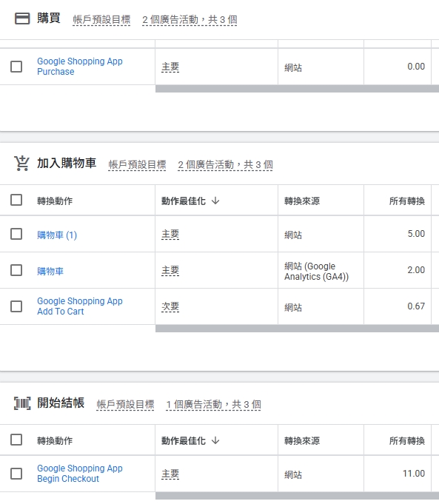Click horizontal scrollbar under 加入購物車 table

[297, 328]
